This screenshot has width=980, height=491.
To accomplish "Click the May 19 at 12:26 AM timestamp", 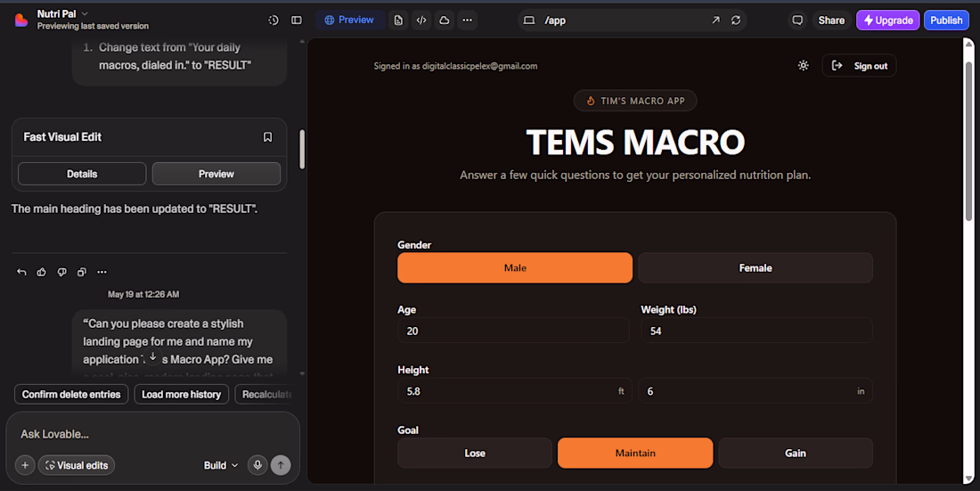I will coord(143,294).
